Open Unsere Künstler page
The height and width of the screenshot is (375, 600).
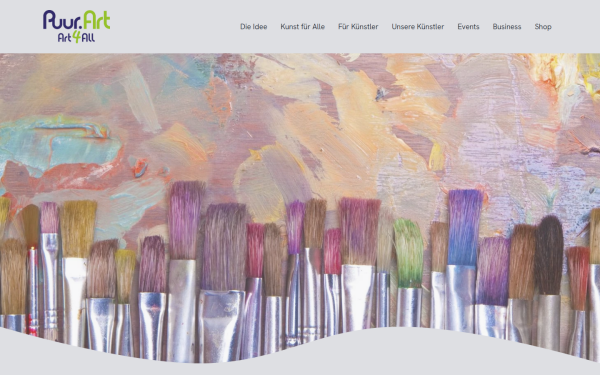tap(417, 27)
